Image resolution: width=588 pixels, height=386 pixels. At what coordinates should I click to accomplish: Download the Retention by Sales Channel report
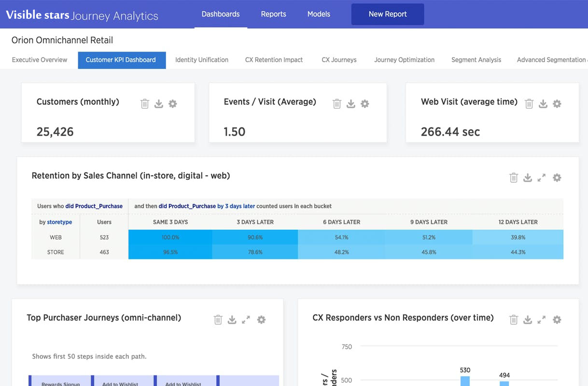[x=528, y=178]
